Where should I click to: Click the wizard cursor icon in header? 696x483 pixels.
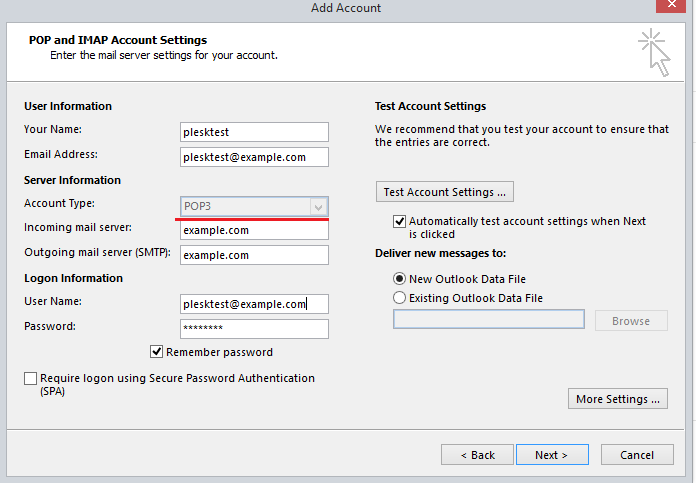(655, 52)
